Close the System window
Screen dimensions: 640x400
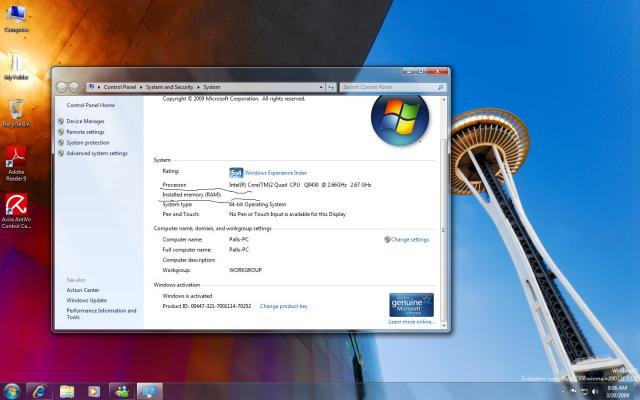coord(437,71)
